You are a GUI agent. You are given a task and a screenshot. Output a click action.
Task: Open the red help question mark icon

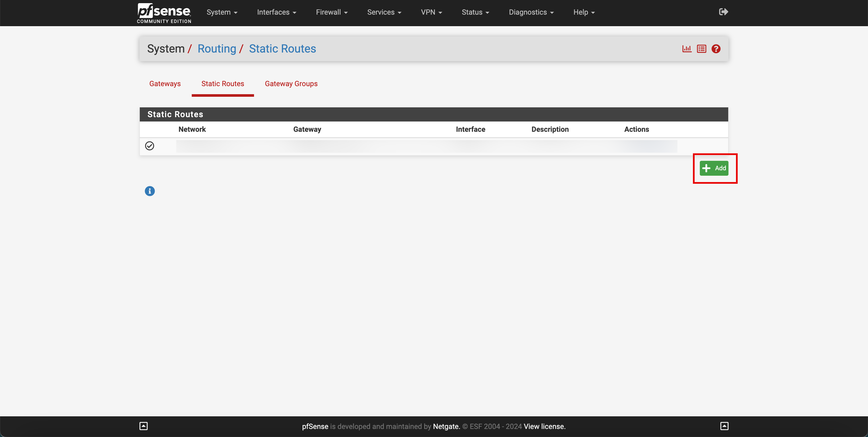(x=716, y=49)
